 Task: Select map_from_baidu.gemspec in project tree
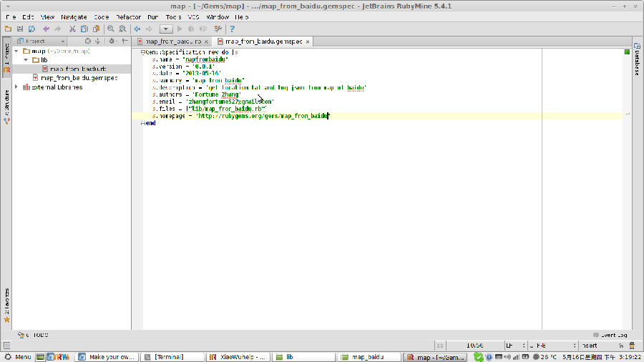pos(79,78)
